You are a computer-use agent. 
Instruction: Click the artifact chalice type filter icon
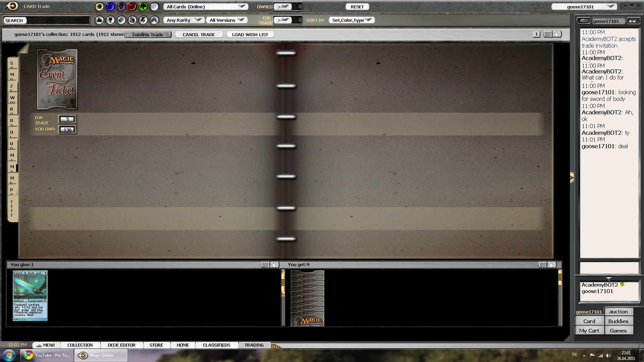tap(110, 20)
